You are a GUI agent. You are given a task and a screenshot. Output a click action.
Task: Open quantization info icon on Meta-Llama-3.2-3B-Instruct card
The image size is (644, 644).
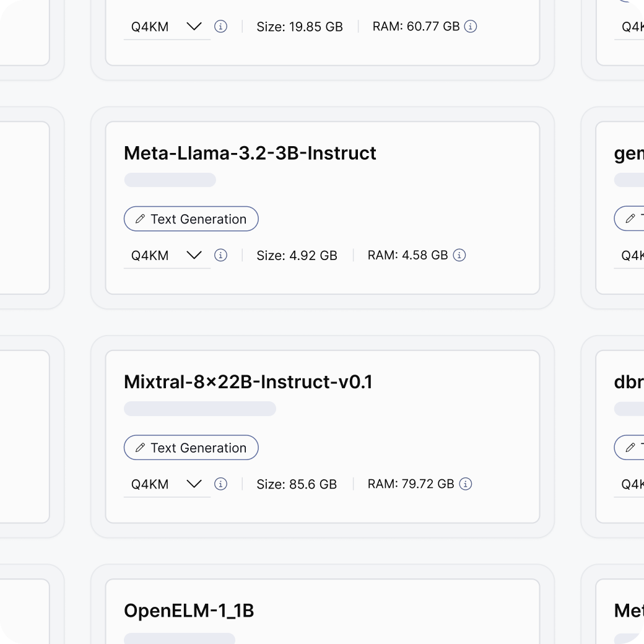(x=220, y=255)
